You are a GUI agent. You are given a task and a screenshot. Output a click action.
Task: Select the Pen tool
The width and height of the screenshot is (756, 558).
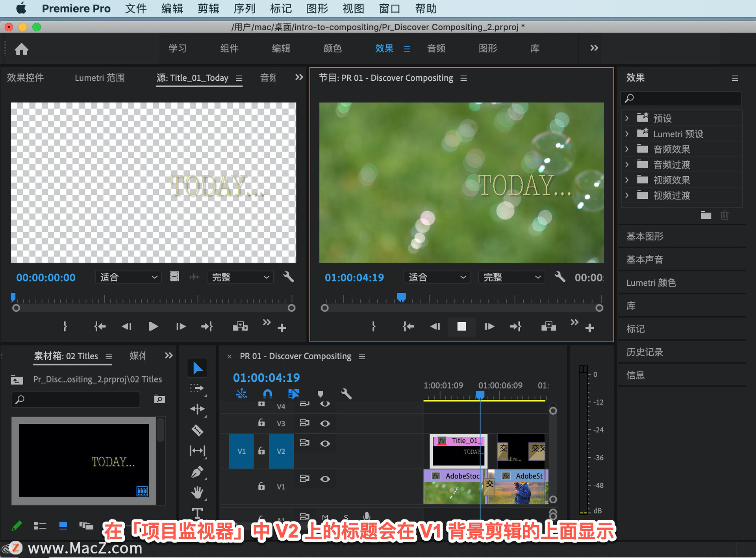point(197,471)
